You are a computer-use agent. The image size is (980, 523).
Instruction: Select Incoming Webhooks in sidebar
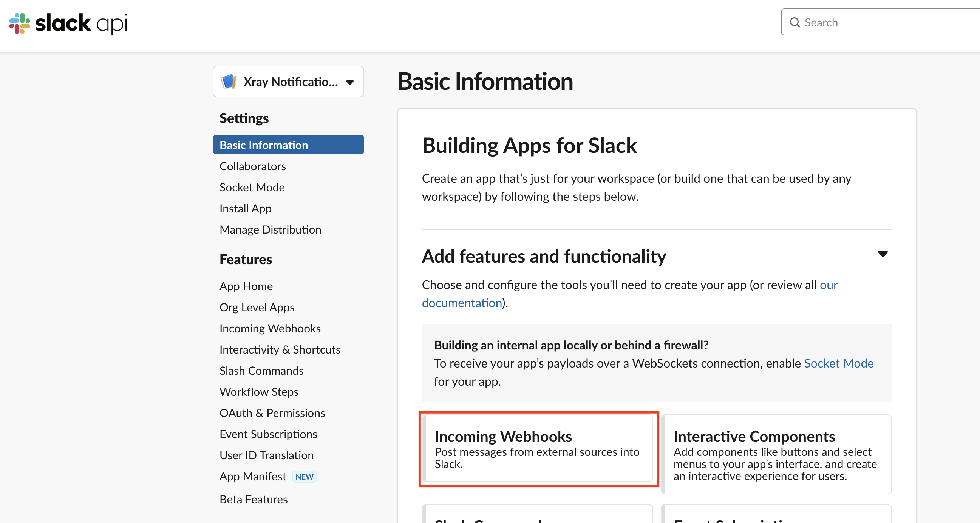(270, 328)
